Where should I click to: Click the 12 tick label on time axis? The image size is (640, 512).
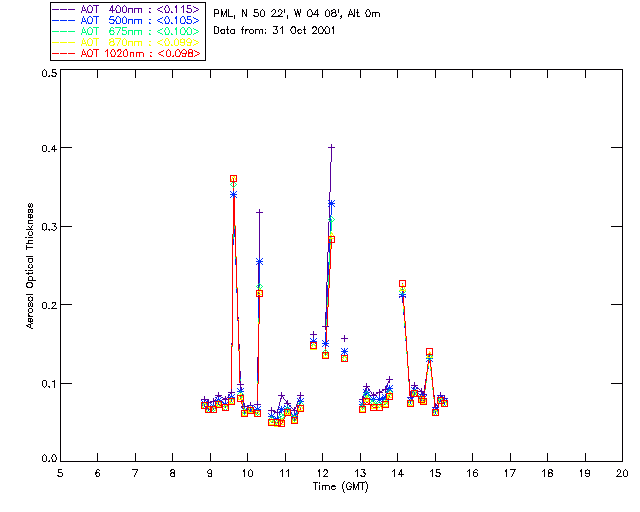click(322, 472)
